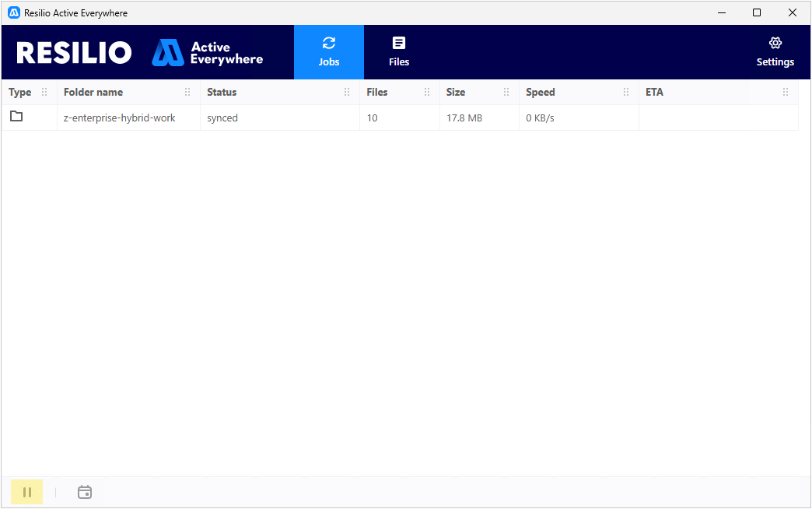The width and height of the screenshot is (812, 509).
Task: Open the Jobs tab
Action: pos(329,52)
